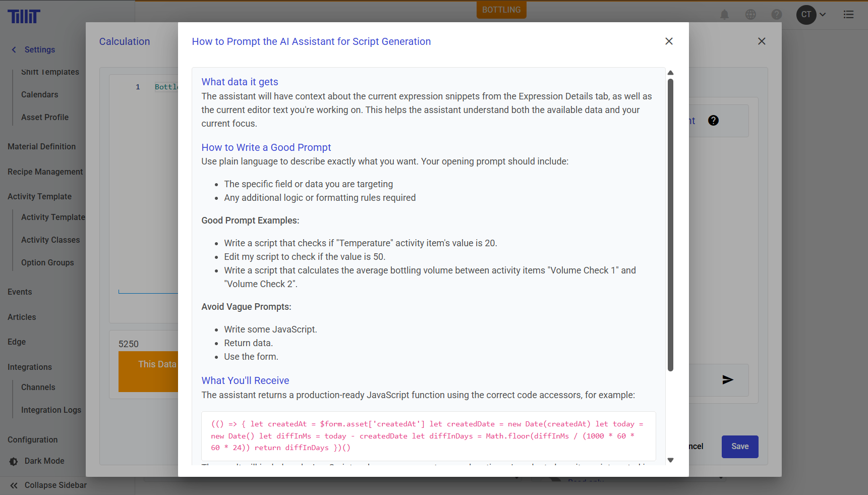The width and height of the screenshot is (868, 495).
Task: Close the Calculation dialog
Action: [762, 41]
